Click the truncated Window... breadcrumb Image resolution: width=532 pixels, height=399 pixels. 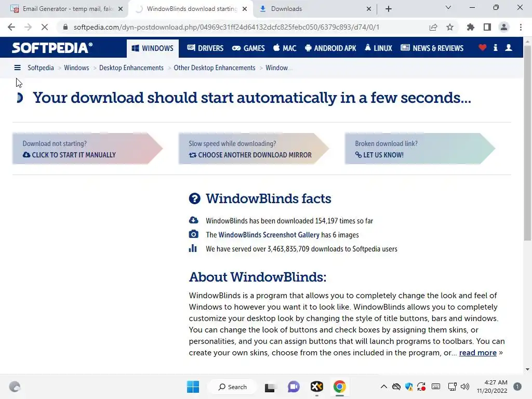278,68
